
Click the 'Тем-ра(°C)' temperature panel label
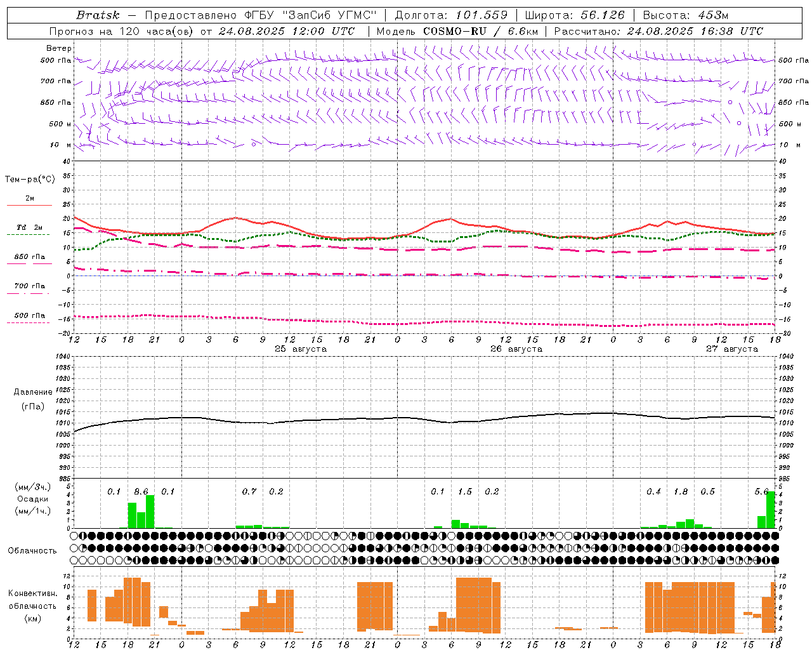pyautogui.click(x=30, y=180)
